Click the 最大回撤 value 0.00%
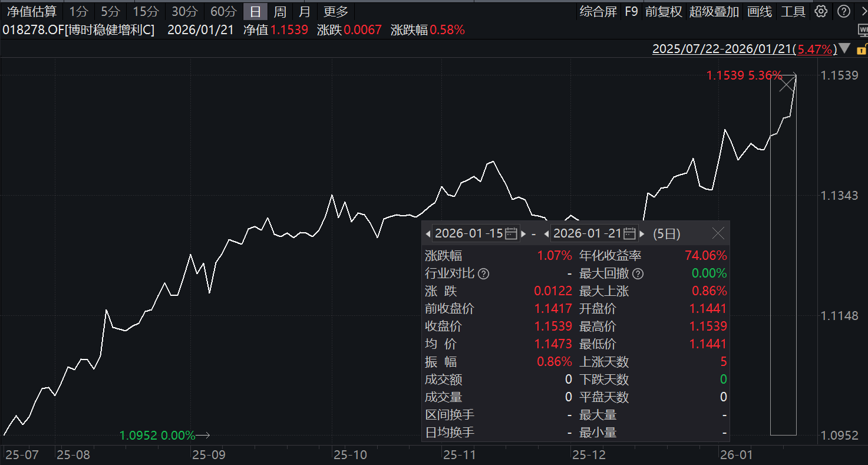This screenshot has width=868, height=465. click(709, 273)
